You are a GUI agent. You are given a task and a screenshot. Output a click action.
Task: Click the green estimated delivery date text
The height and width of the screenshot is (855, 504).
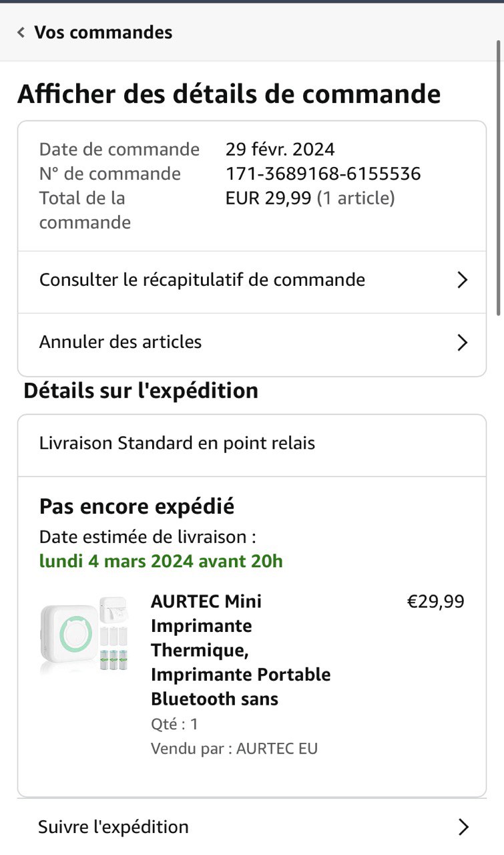click(161, 561)
